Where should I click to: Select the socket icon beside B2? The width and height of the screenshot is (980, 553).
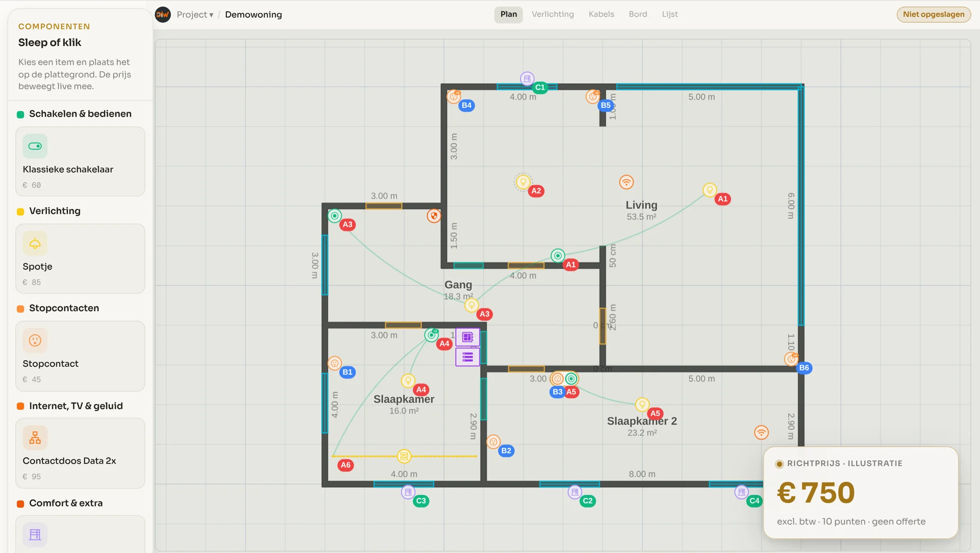click(493, 442)
